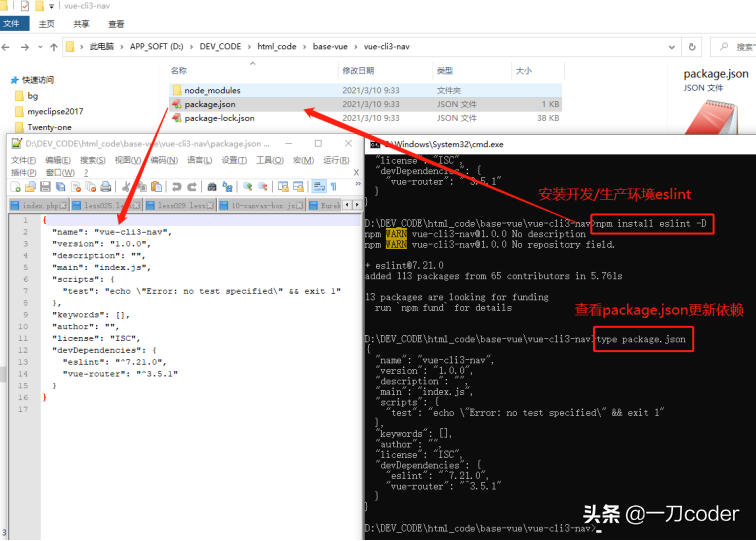Click the Explorer search box
756x541 pixels.
(734, 47)
